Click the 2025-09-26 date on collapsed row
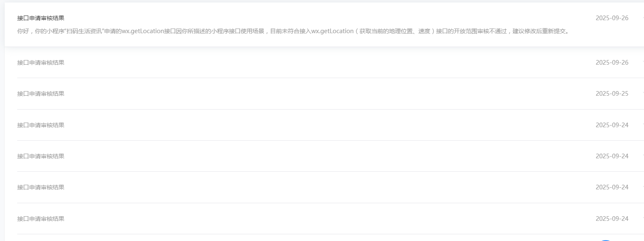The width and height of the screenshot is (644, 241). (x=612, y=63)
